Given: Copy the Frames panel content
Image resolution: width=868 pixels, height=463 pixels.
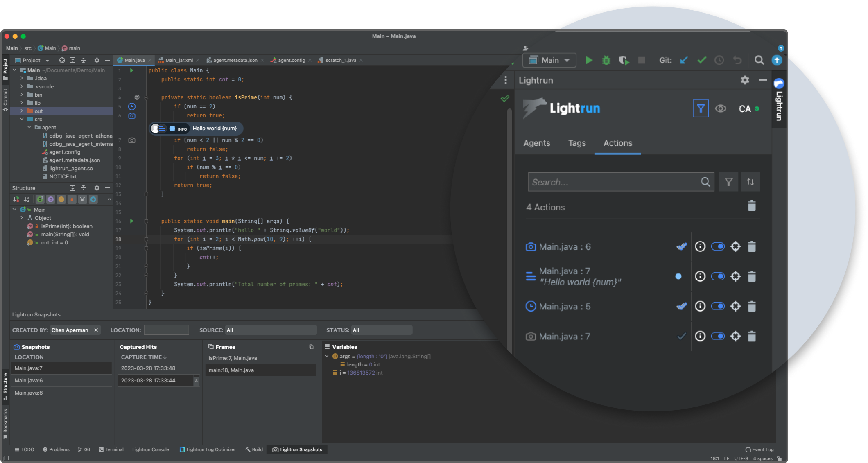Looking at the screenshot, I should tap(311, 347).
